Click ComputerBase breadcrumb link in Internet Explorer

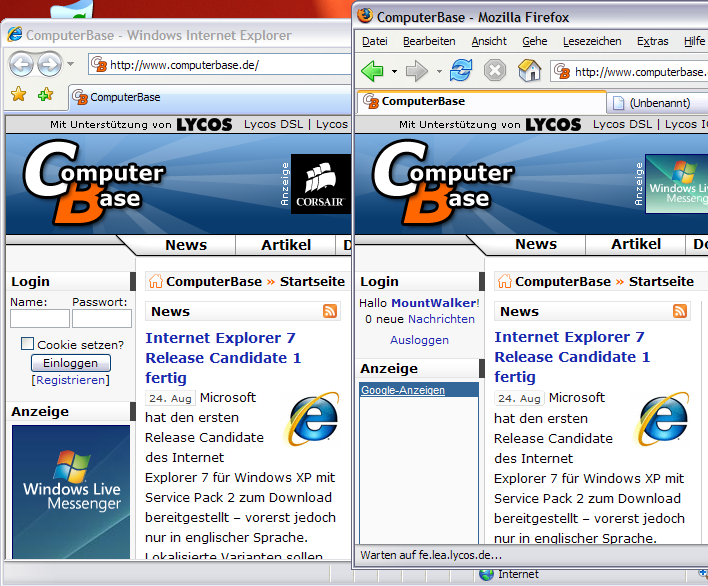pyautogui.click(x=214, y=281)
